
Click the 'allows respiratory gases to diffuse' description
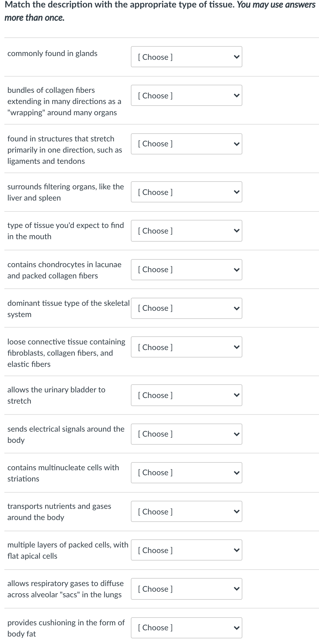point(65,589)
